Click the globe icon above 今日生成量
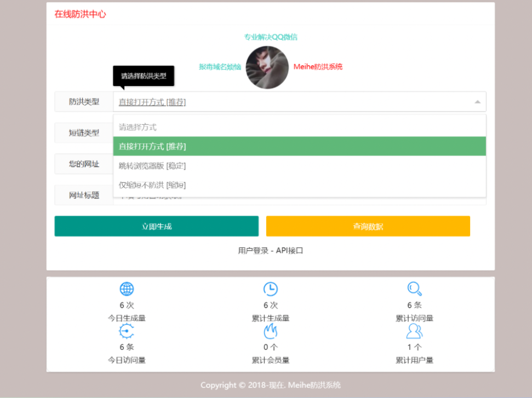Screen dimensions: 532x398 127,289
